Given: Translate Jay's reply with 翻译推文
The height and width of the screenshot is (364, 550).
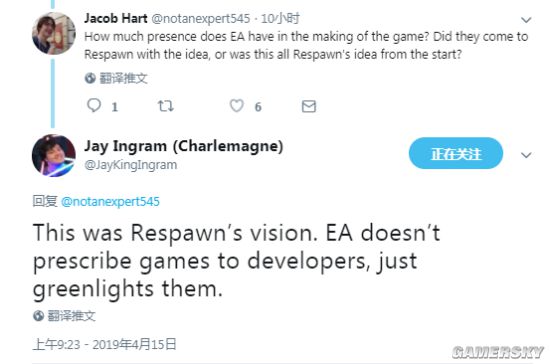Looking at the screenshot, I should pyautogui.click(x=72, y=316).
